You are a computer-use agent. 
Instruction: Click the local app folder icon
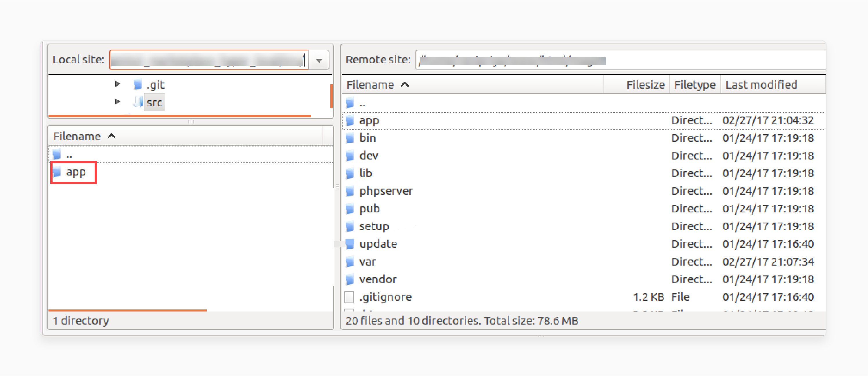coord(57,172)
